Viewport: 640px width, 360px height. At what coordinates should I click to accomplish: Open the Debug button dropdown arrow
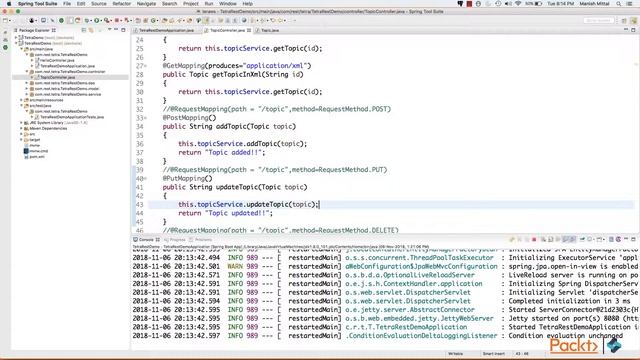click(x=91, y=20)
